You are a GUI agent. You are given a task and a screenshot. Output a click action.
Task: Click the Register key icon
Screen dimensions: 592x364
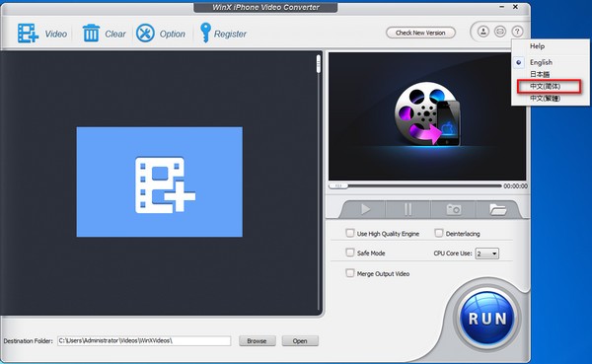(205, 33)
